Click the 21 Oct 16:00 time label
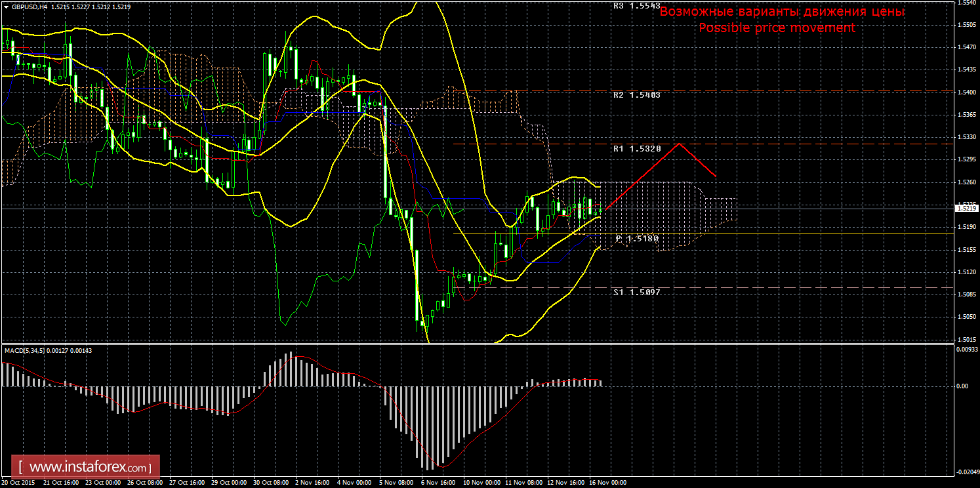Viewport: 980px width, 488px height. [x=60, y=482]
